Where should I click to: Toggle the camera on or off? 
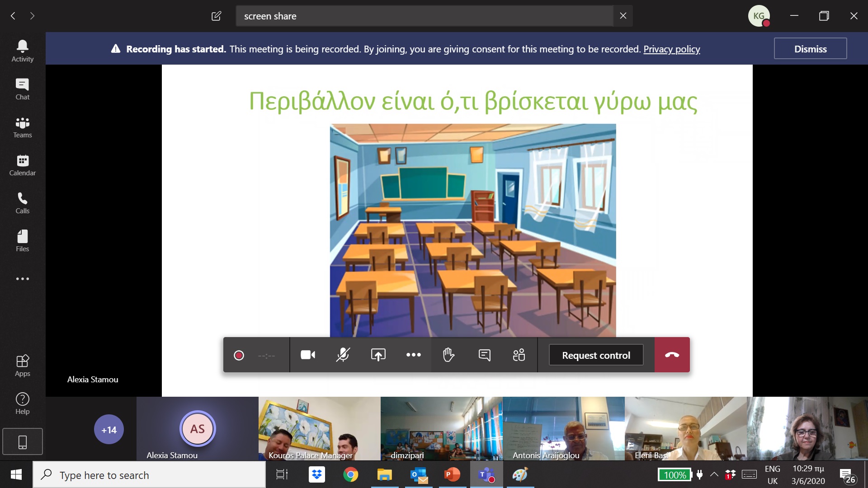point(308,355)
